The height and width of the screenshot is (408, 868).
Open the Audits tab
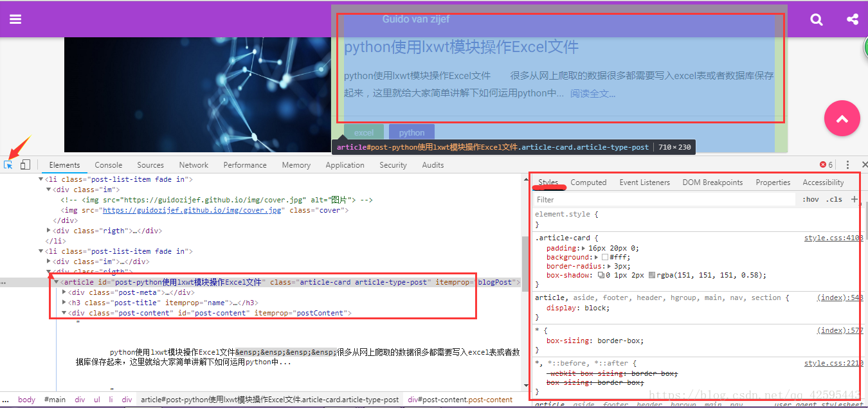[x=433, y=165]
